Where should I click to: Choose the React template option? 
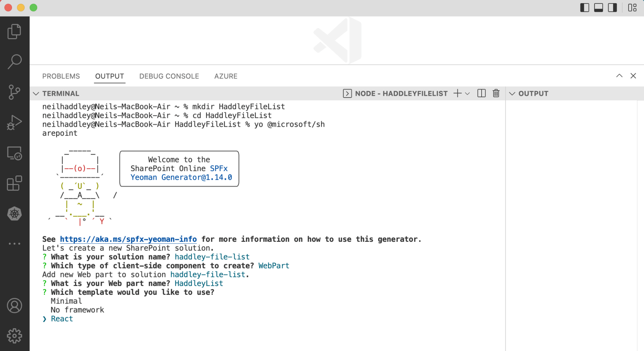pos(62,319)
